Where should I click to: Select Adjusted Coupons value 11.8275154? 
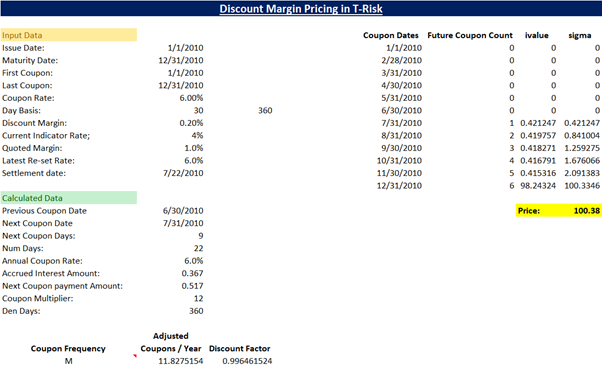point(181,361)
